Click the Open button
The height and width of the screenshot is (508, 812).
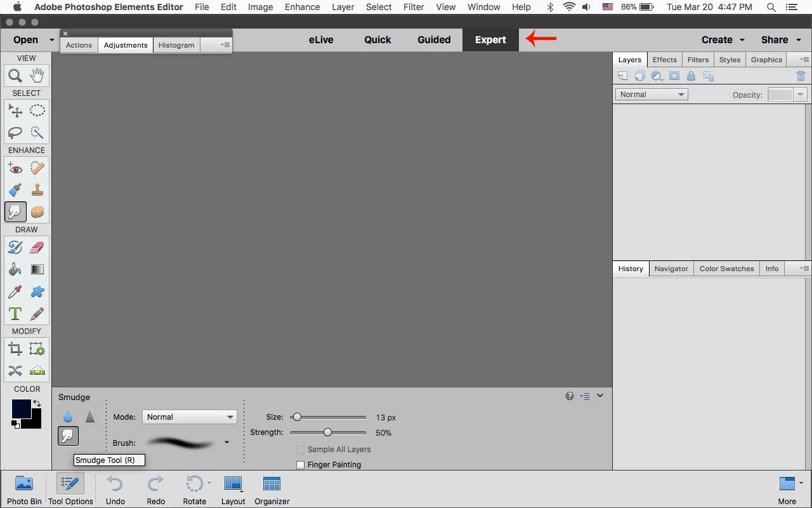click(26, 39)
